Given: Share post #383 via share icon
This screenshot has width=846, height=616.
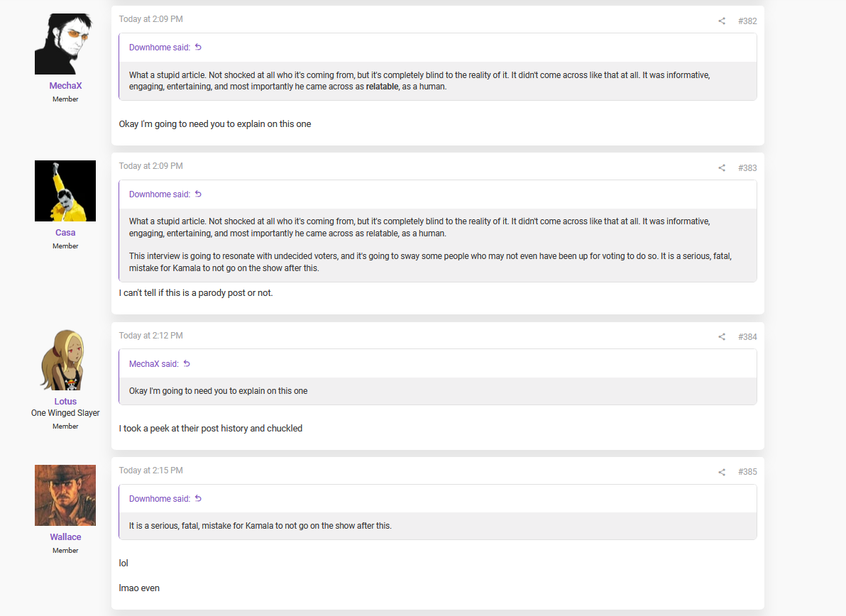Looking at the screenshot, I should [x=721, y=167].
